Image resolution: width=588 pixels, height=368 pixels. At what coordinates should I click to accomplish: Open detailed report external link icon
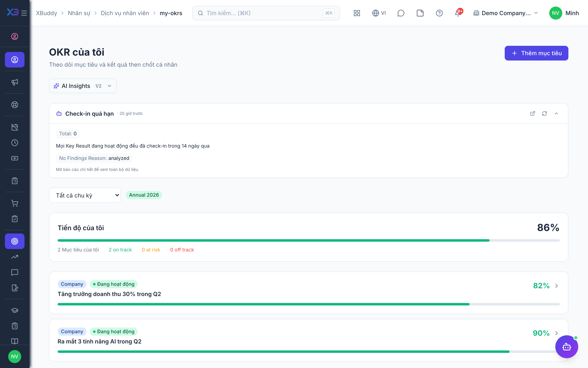point(533,113)
